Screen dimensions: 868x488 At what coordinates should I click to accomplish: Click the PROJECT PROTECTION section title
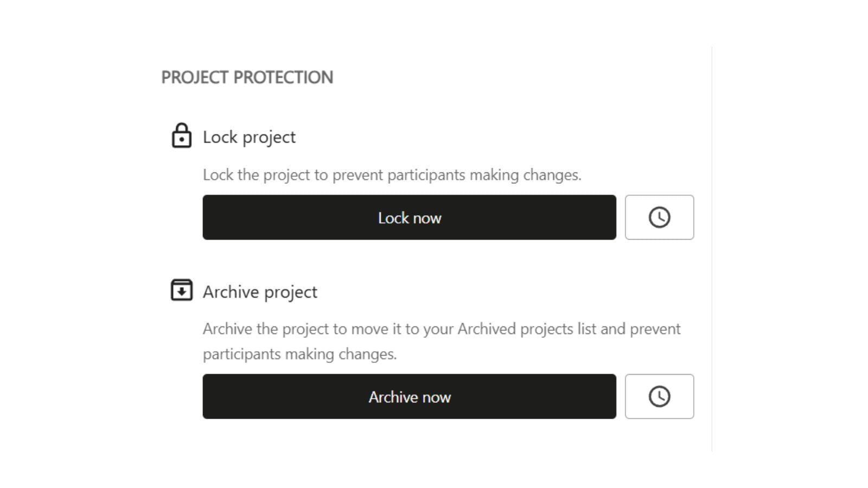pyautogui.click(x=247, y=77)
